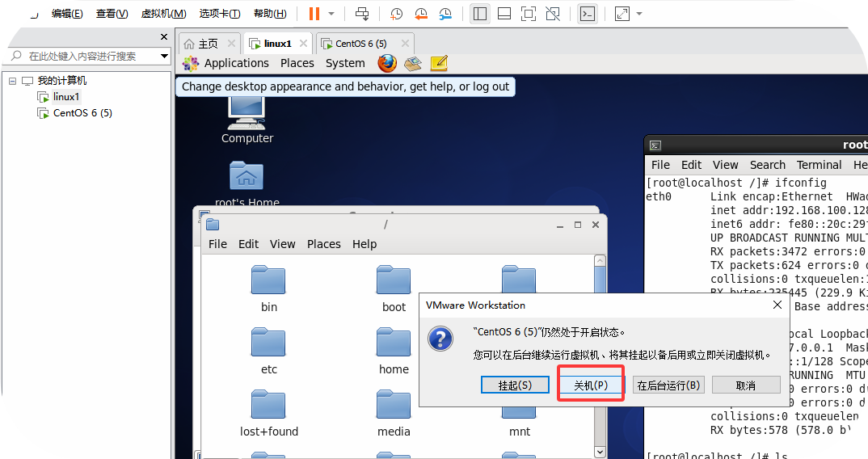
Task: Toggle the thumbnail bar view icon
Action: (x=504, y=14)
